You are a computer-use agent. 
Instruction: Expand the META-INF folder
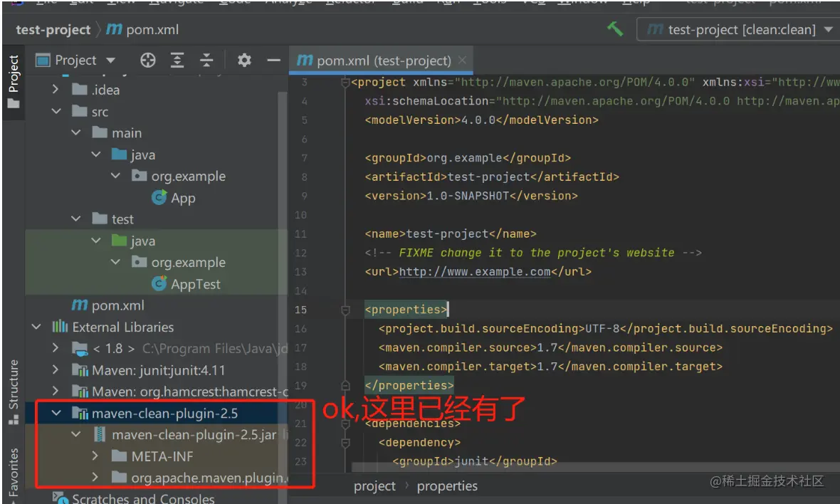(x=95, y=456)
